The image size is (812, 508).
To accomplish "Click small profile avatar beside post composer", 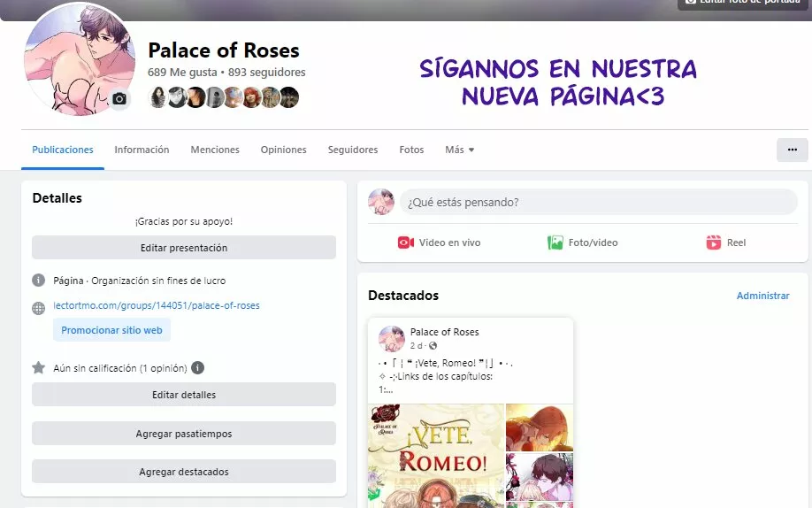I will tap(381, 202).
